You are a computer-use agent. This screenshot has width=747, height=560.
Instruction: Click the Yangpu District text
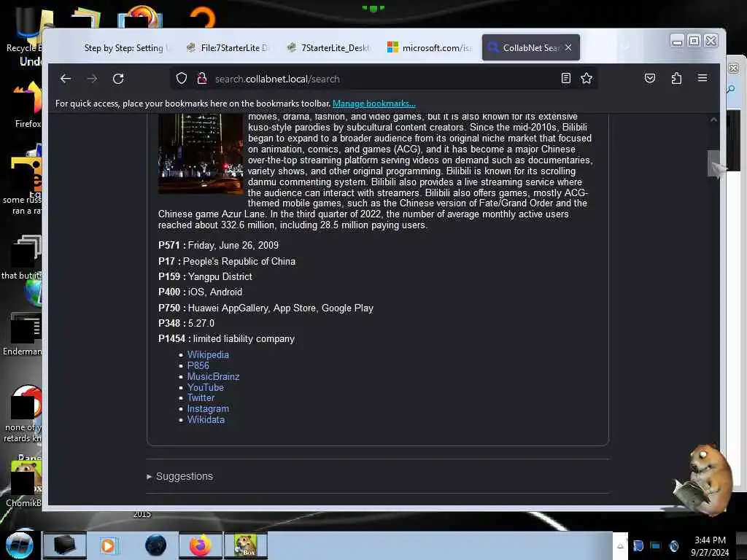pos(220,276)
